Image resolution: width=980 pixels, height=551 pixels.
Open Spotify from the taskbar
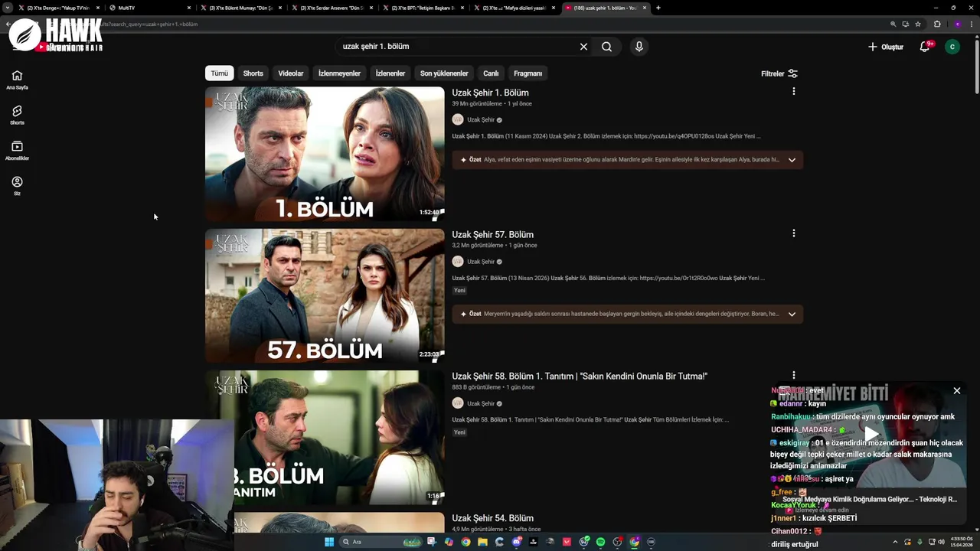[x=600, y=542]
